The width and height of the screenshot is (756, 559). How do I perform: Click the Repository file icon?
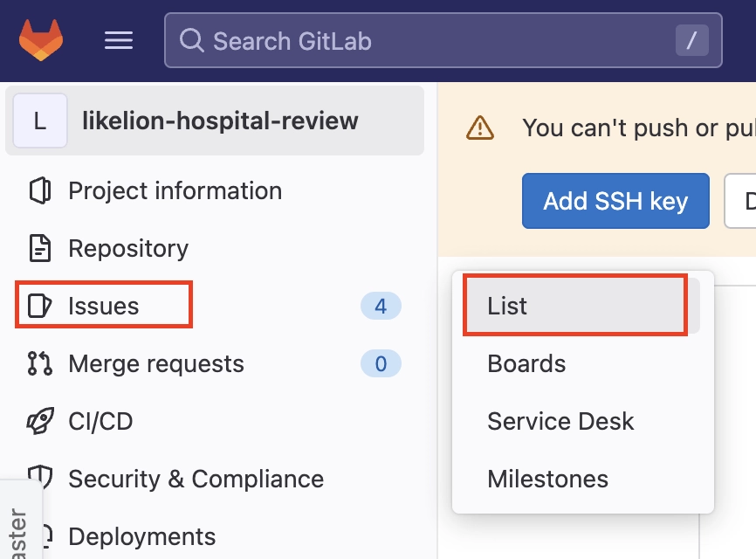[40, 249]
